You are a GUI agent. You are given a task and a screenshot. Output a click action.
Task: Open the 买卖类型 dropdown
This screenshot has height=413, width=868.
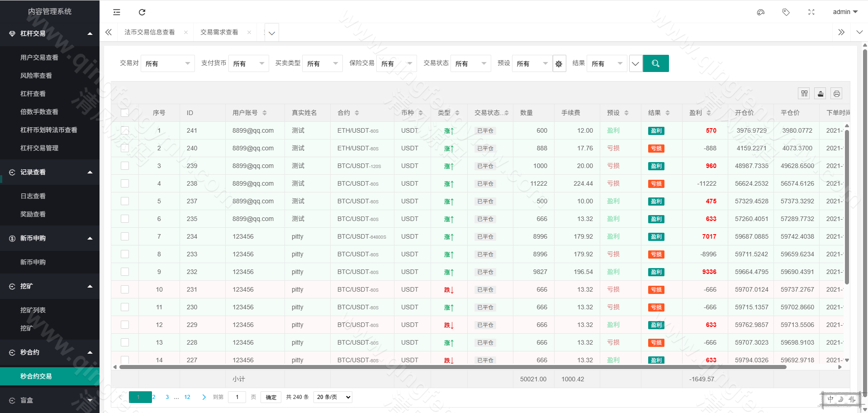click(x=323, y=64)
